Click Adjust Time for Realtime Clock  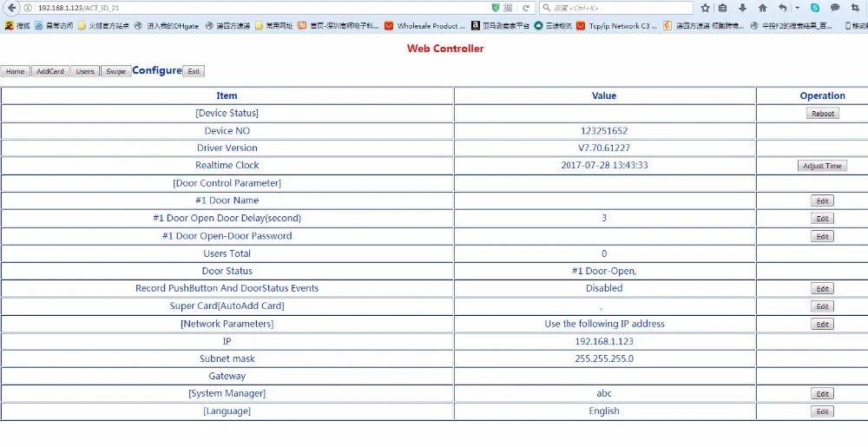[823, 166]
